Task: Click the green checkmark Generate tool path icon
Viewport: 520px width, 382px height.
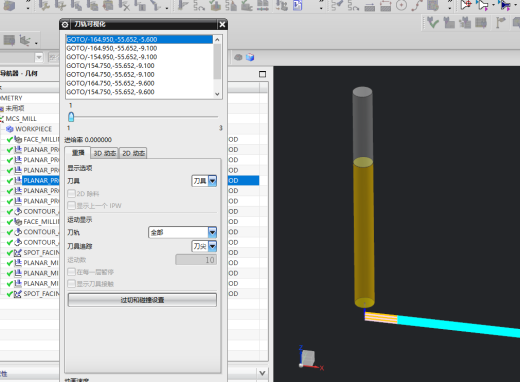Action: [433, 23]
